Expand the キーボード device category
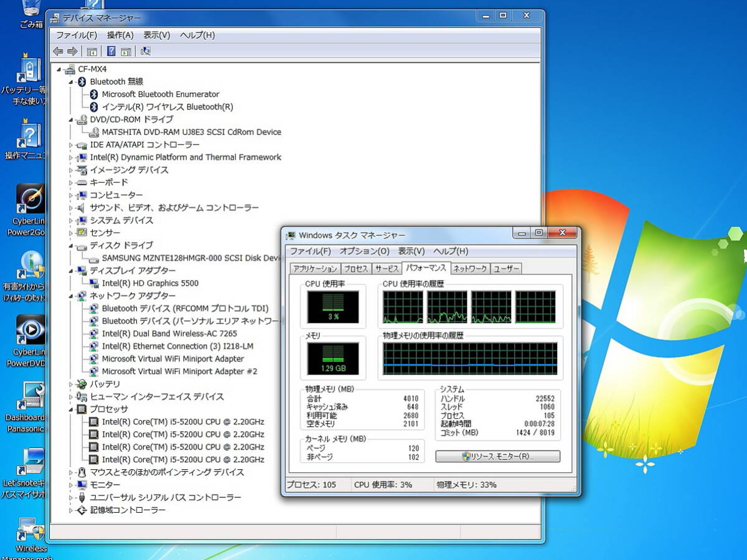This screenshot has height=560, width=747. click(x=70, y=183)
